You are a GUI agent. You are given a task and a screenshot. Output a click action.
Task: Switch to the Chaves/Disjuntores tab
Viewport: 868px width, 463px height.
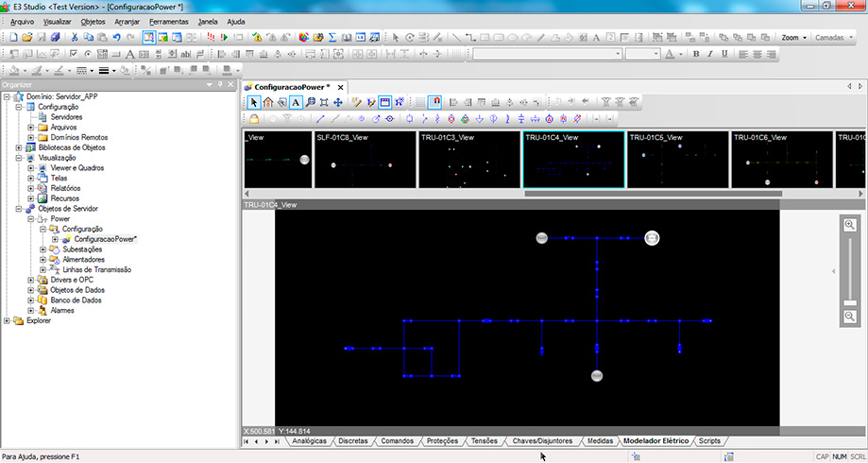542,441
